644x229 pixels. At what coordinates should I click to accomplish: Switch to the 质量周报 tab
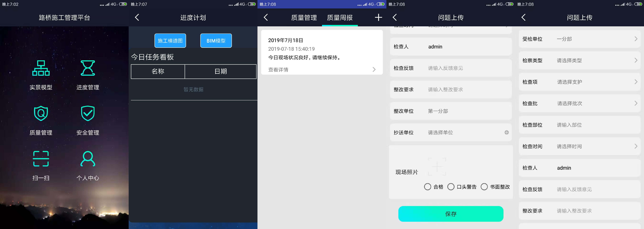pyautogui.click(x=340, y=18)
